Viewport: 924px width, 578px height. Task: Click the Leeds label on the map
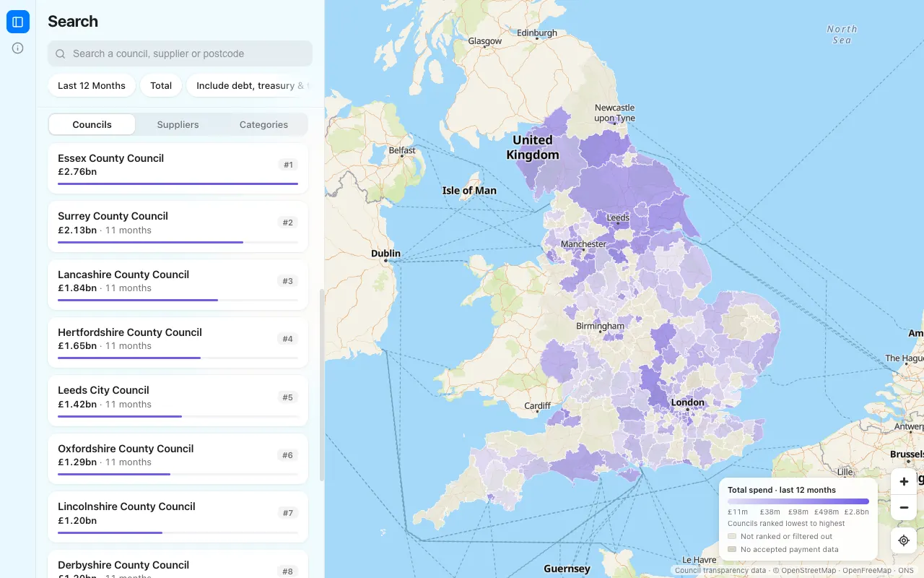tap(618, 217)
